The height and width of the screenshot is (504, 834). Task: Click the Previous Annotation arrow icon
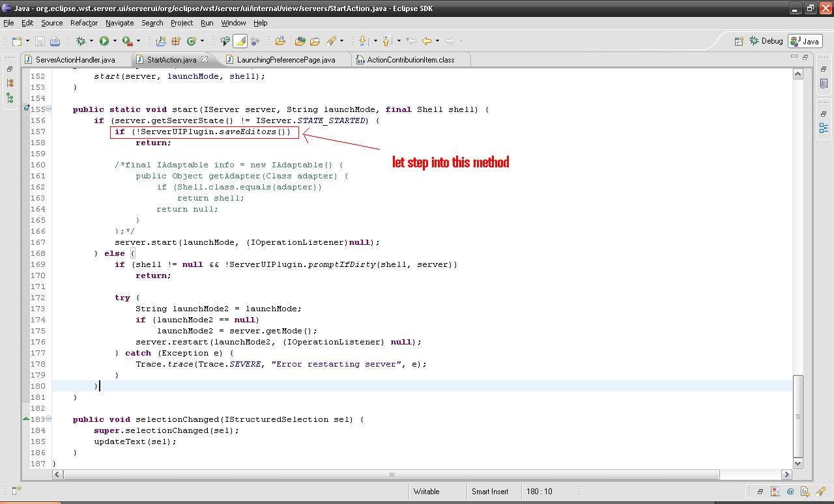[387, 41]
